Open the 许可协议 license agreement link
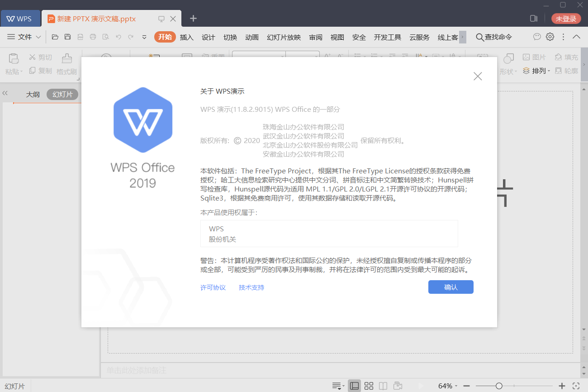 pos(213,287)
